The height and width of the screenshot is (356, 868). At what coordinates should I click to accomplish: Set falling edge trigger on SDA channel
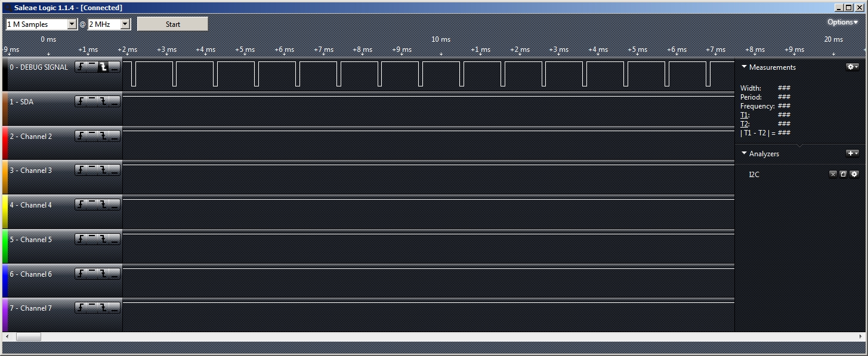click(x=103, y=102)
